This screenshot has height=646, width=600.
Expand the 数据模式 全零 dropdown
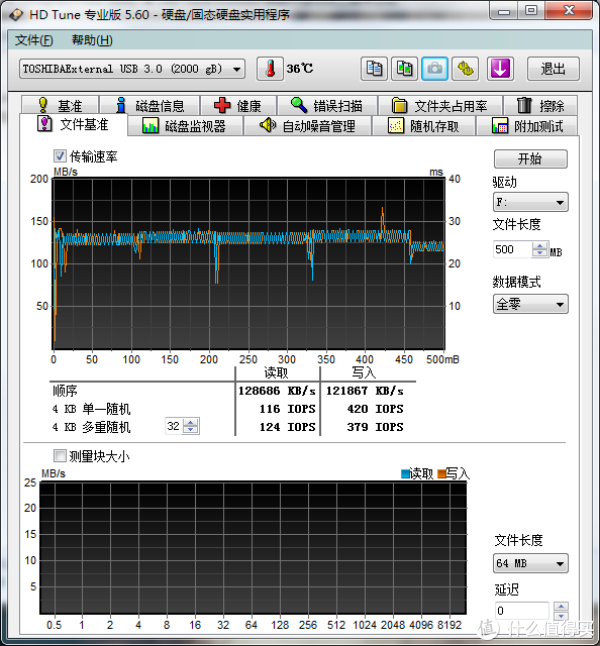pyautogui.click(x=530, y=304)
